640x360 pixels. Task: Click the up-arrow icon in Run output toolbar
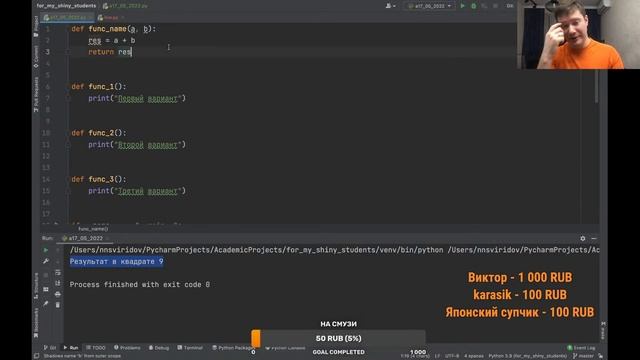pyautogui.click(x=58, y=250)
